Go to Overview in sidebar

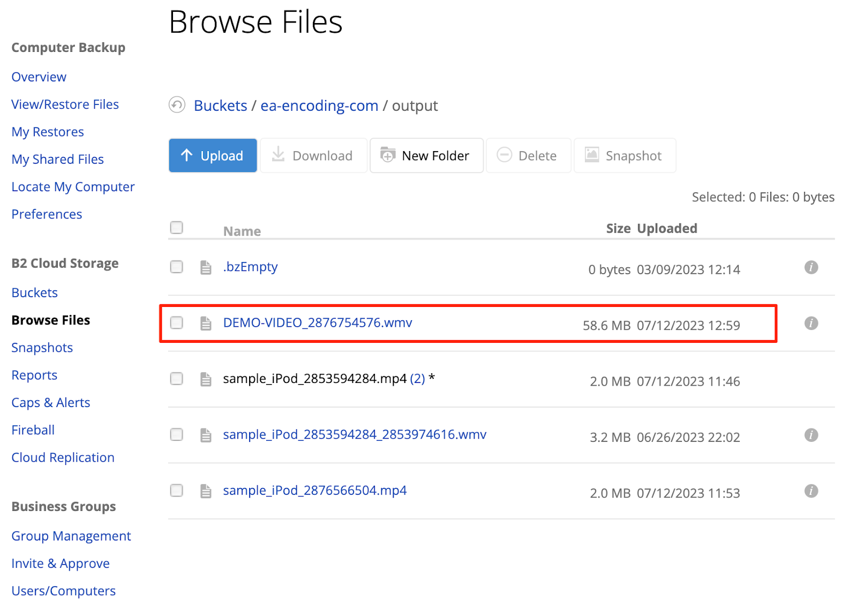pyautogui.click(x=39, y=77)
